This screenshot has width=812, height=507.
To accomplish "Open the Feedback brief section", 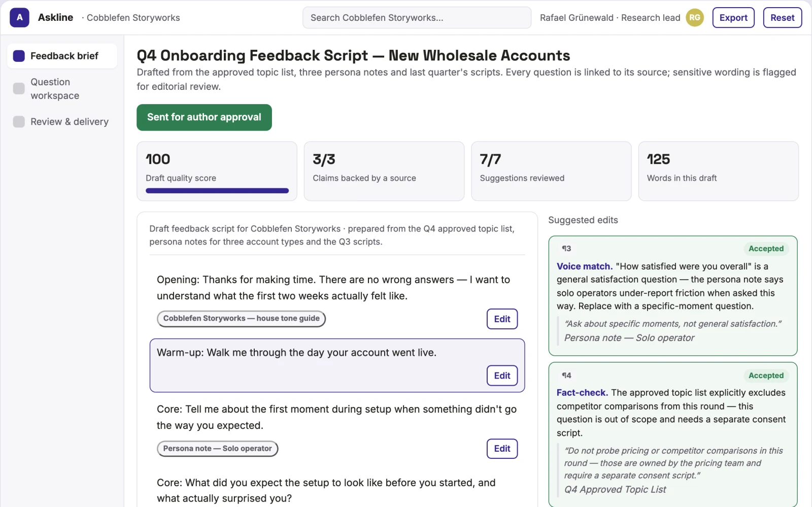I will (62, 56).
